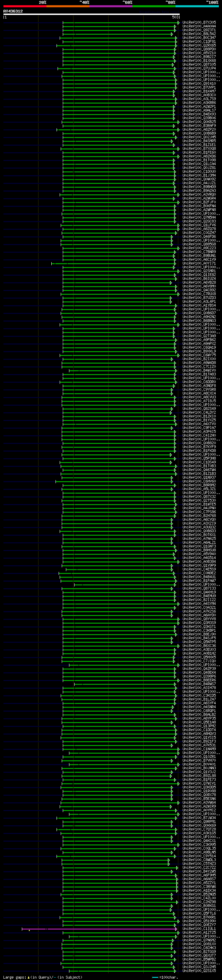
Task: Click the yellow gap marker on the C1IUL1 row
Action: tap(29, 930)
